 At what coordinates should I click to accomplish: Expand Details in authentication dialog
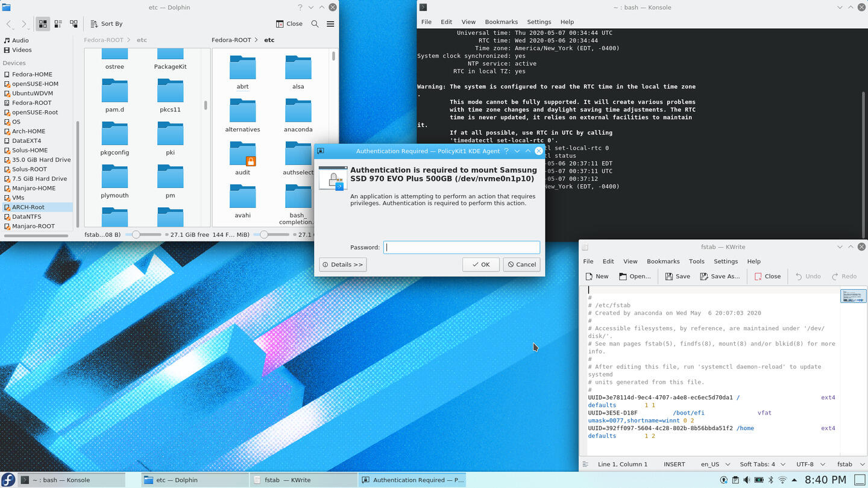point(342,264)
